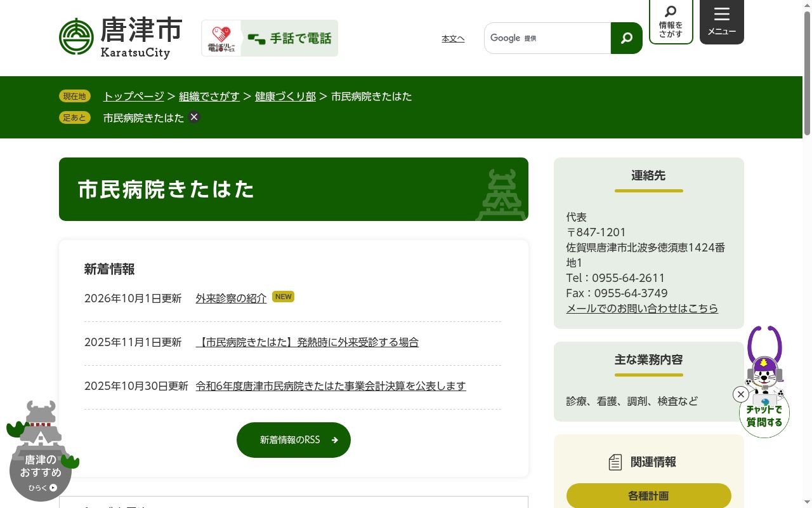Focus the Google search input field
Image resolution: width=812 pixels, height=508 pixels.
547,38
